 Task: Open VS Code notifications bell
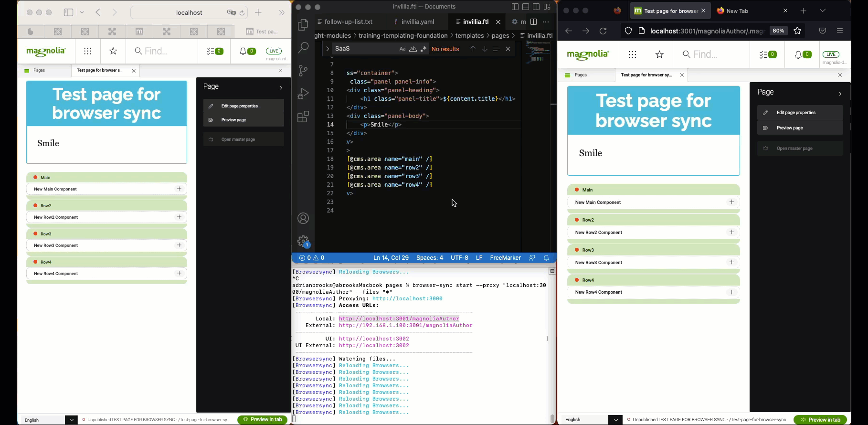coord(546,258)
